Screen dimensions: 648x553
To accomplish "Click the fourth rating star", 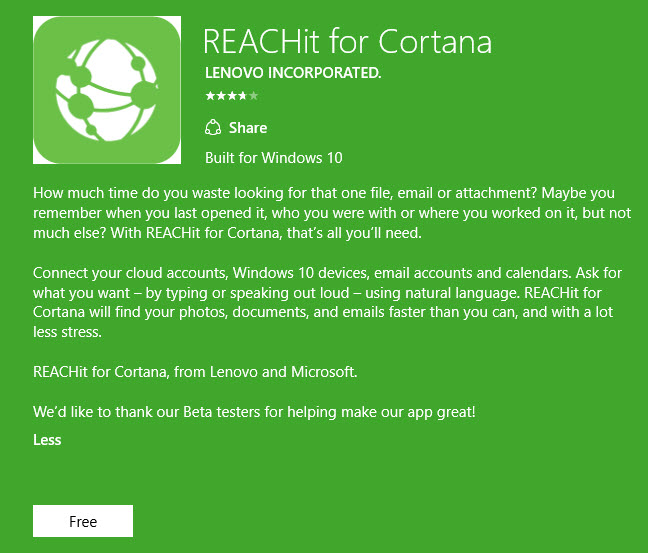I will pos(242,96).
